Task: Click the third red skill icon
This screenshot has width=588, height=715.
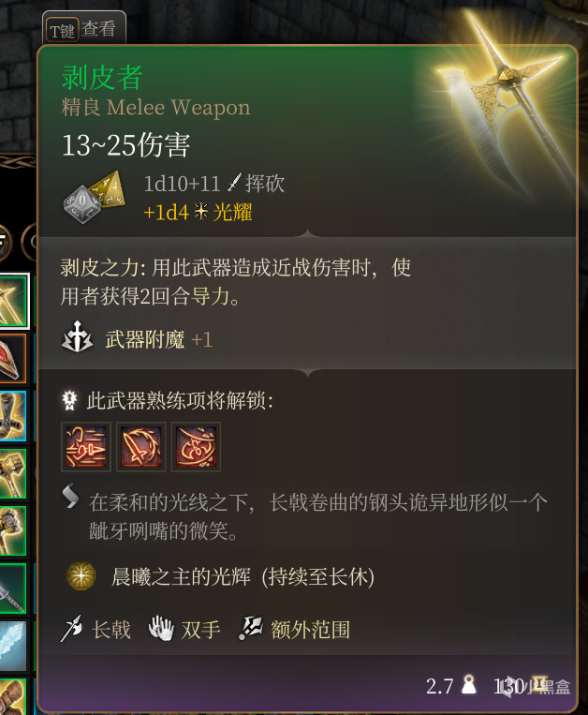Action: pyautogui.click(x=196, y=446)
